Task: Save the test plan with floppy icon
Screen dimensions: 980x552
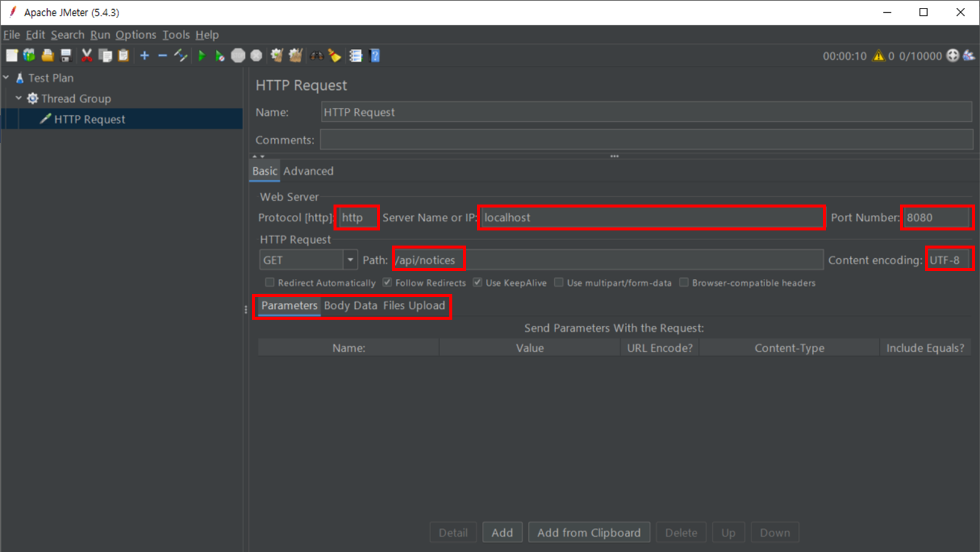Action: [x=66, y=56]
